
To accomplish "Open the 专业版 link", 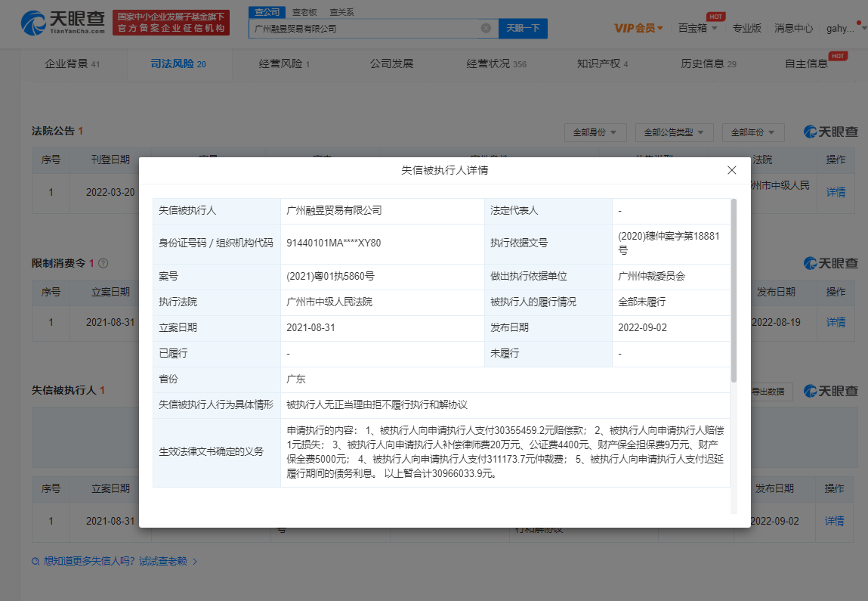I will [747, 28].
